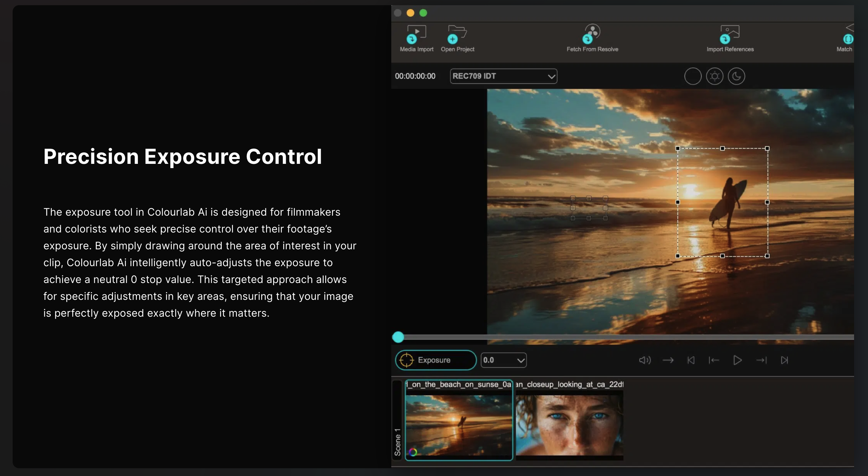Skip to previous clip
Viewport: 868px width, 476px height.
coord(691,360)
